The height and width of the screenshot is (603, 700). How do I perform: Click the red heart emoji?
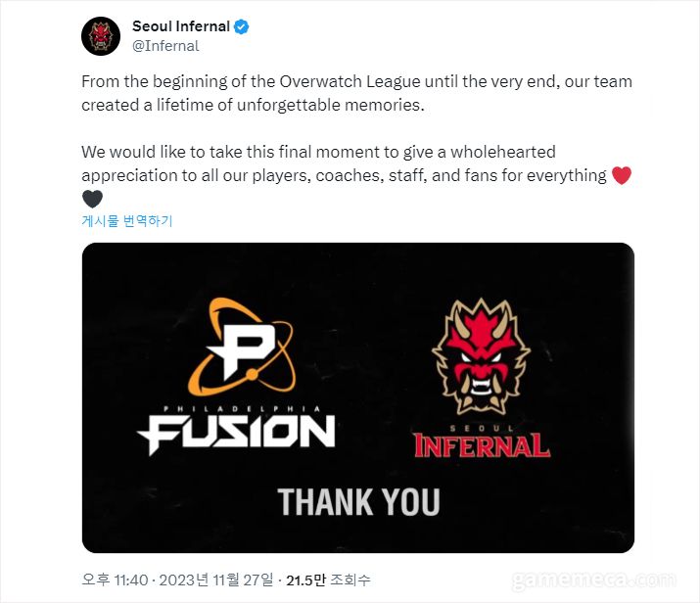(x=622, y=175)
